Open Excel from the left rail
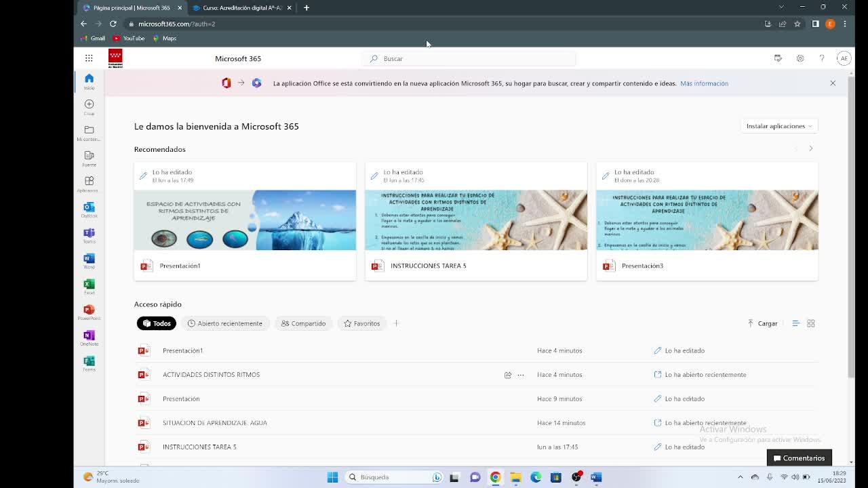This screenshot has height=488, width=868. [89, 286]
